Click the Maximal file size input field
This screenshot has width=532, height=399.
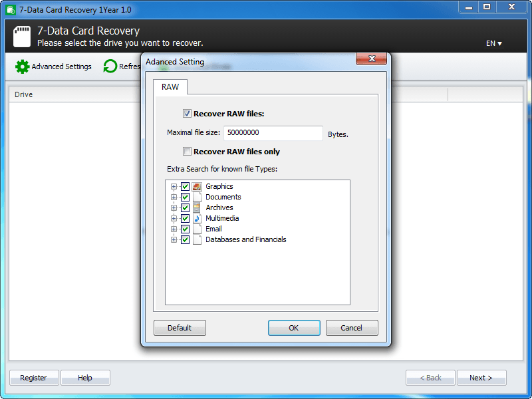click(x=273, y=132)
